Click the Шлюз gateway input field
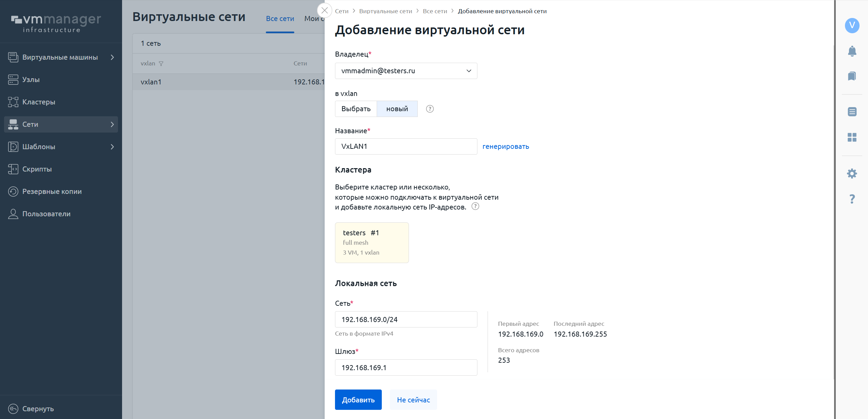Image resolution: width=868 pixels, height=419 pixels. (406, 367)
